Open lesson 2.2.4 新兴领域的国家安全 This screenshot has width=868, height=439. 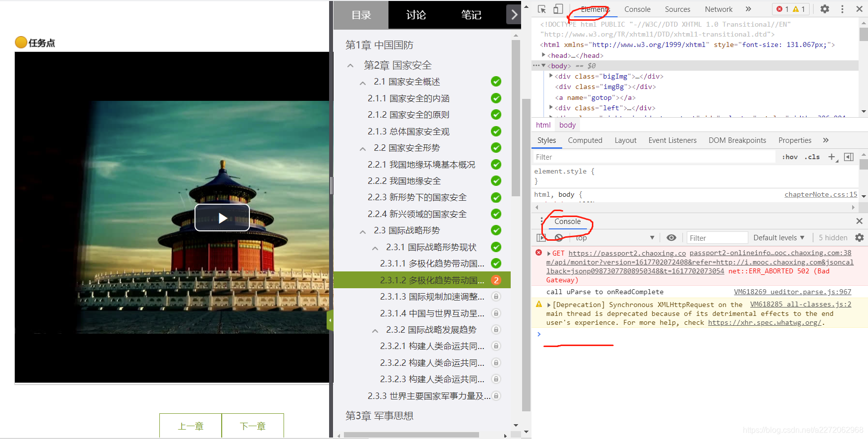(417, 214)
